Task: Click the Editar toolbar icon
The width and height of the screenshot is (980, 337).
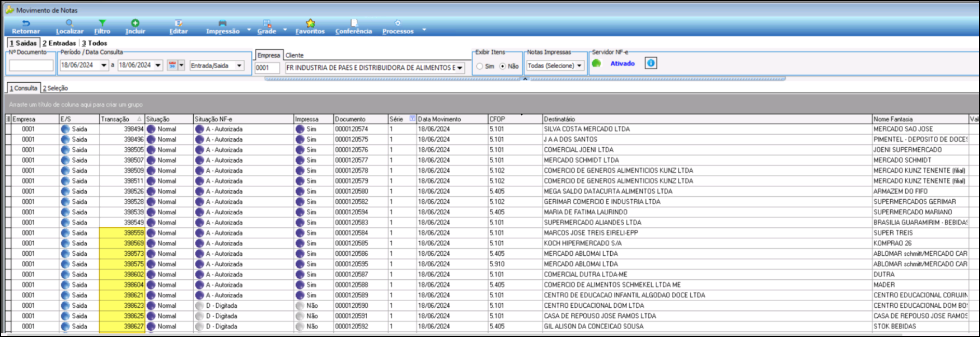Action: click(x=178, y=23)
